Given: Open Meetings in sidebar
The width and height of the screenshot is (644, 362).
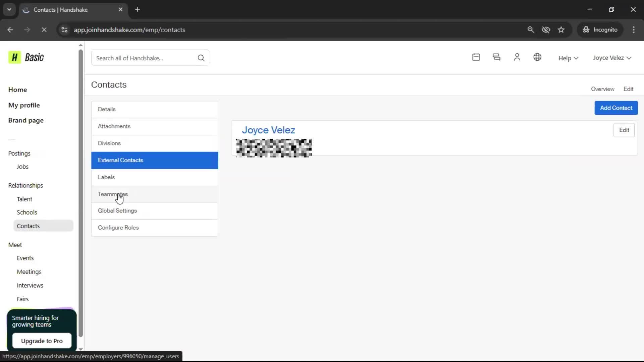Looking at the screenshot, I should pos(29,272).
